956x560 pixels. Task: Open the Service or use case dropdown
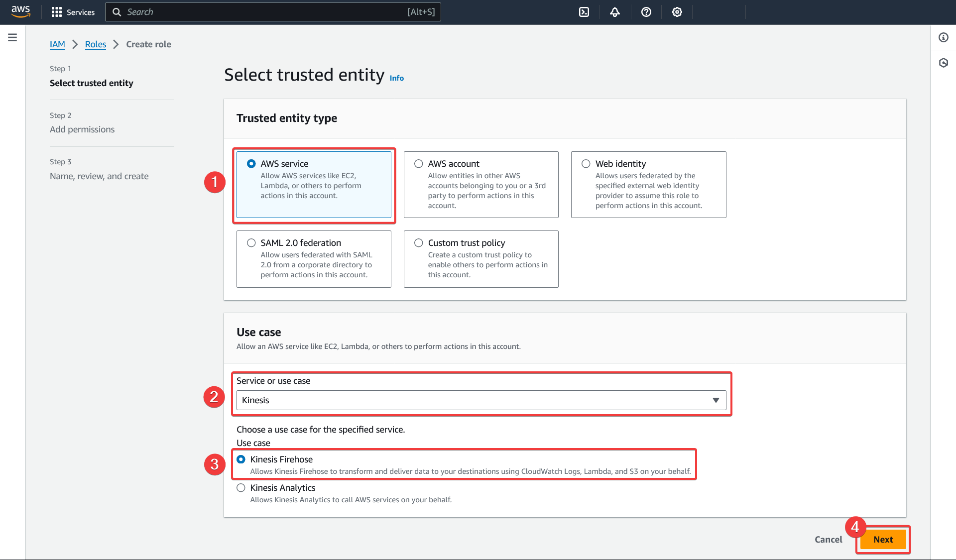[x=481, y=400]
